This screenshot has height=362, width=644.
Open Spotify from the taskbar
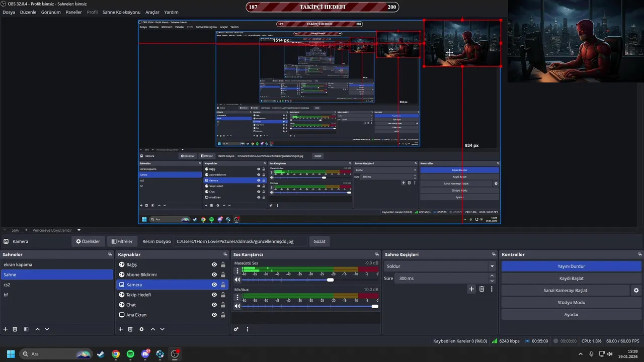coord(130,354)
